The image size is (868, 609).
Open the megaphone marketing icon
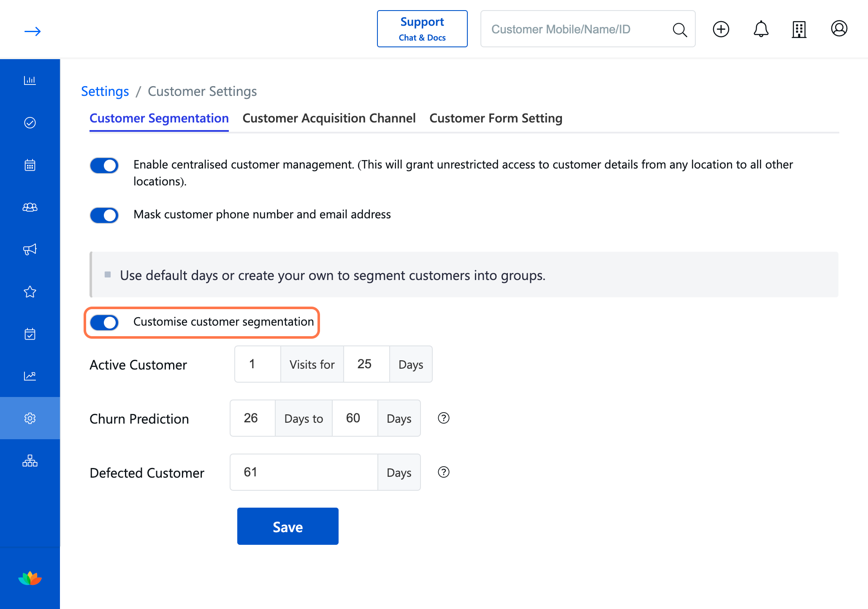(30, 249)
